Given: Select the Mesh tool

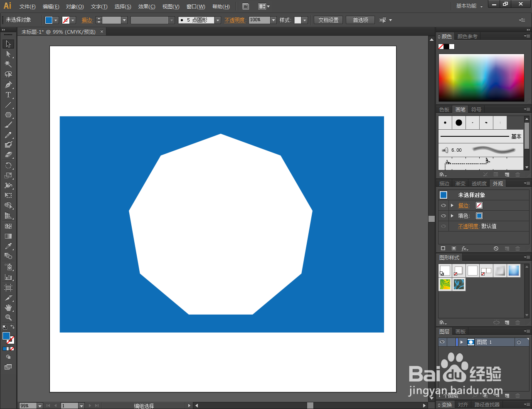Looking at the screenshot, I should (x=8, y=226).
